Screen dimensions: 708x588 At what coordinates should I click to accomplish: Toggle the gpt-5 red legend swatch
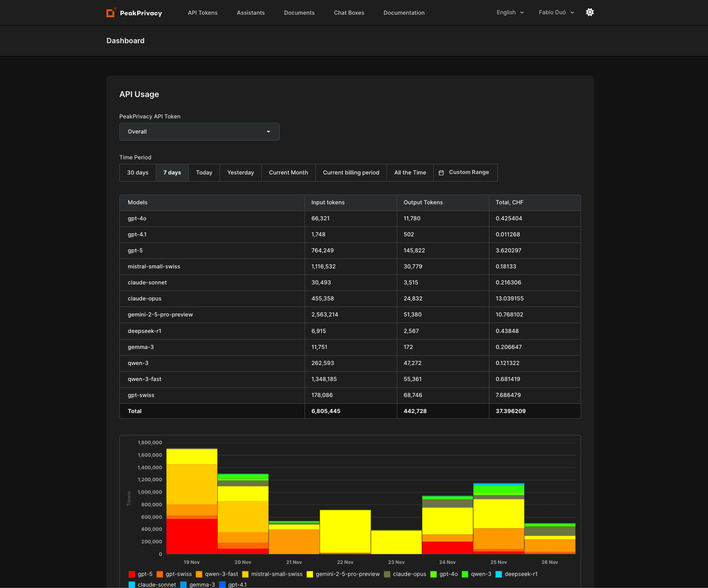132,574
